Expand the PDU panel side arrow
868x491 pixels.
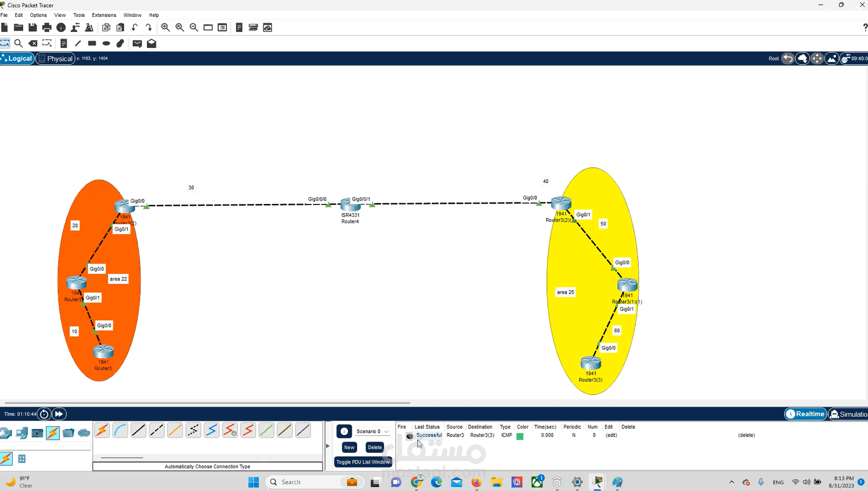[x=328, y=446]
